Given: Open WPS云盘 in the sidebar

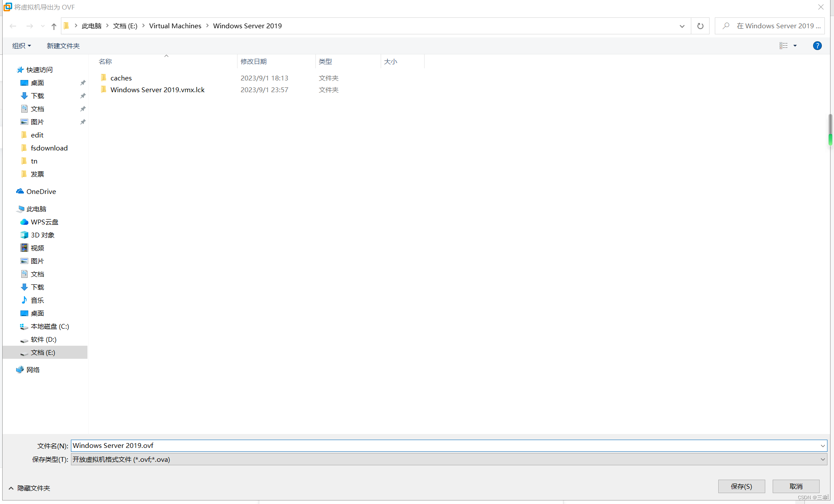Looking at the screenshot, I should click(x=44, y=222).
